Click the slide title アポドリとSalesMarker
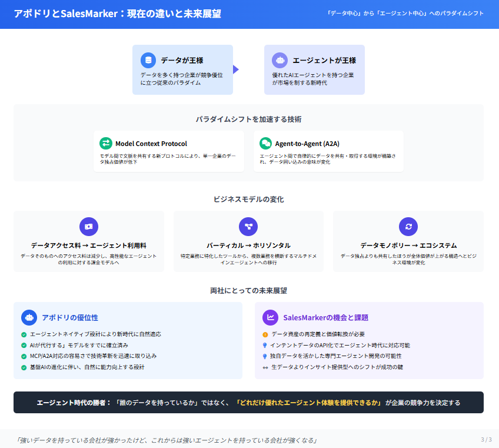499x448 pixels. (118, 14)
